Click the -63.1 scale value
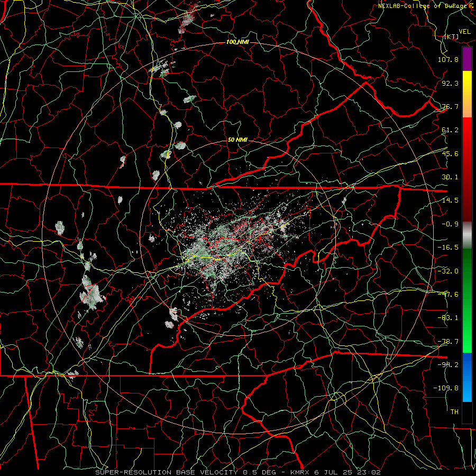Viewport: 476px width, 476px height. [448, 318]
